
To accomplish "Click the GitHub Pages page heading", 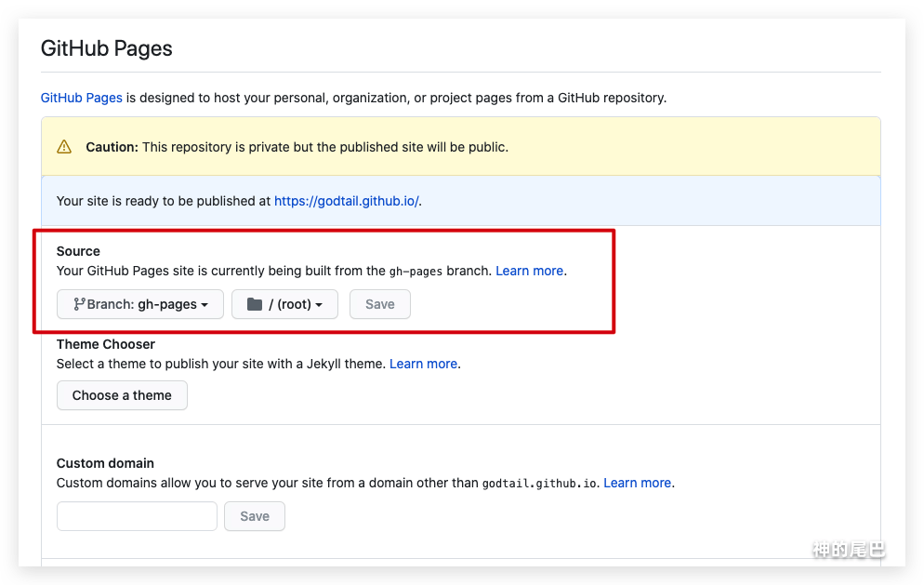I will 107,48.
